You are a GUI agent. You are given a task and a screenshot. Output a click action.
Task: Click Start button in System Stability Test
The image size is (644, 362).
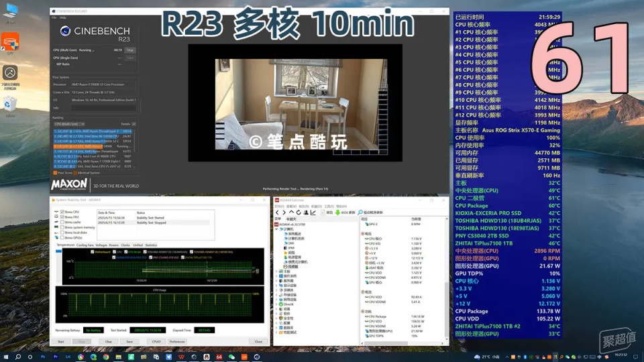[x=61, y=341]
